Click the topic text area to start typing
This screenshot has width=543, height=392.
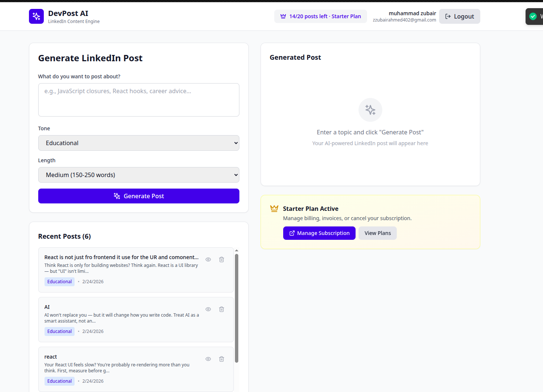pos(138,99)
